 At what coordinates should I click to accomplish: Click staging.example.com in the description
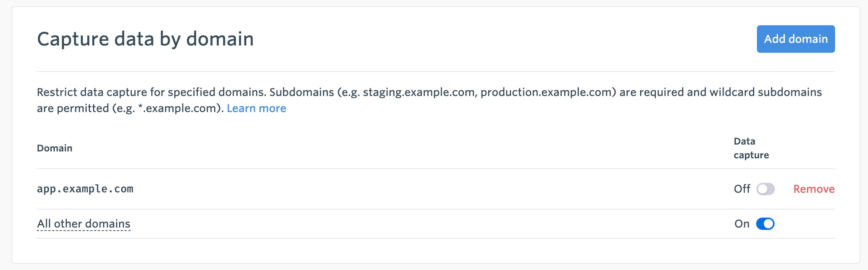coord(418,92)
